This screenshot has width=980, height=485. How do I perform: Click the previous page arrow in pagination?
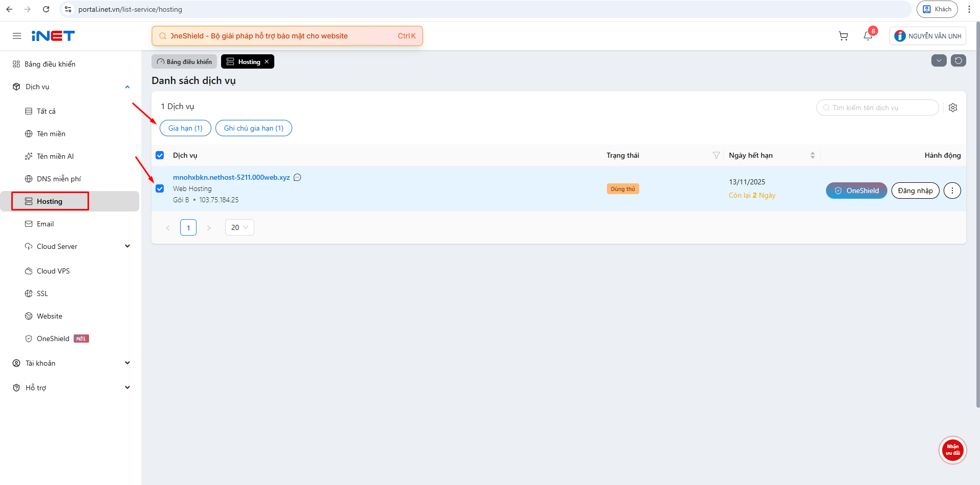coord(168,227)
